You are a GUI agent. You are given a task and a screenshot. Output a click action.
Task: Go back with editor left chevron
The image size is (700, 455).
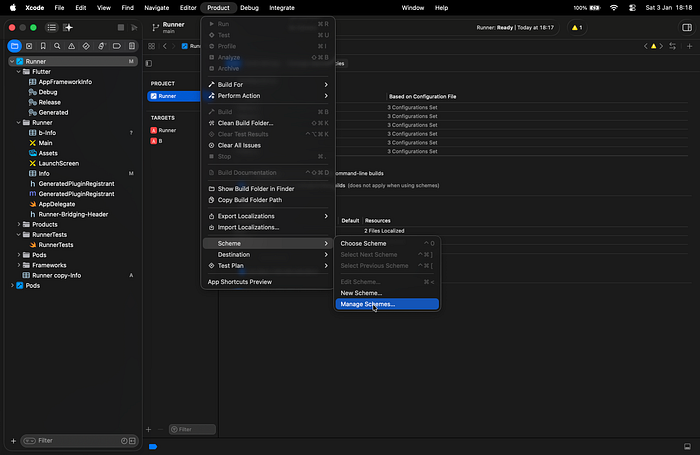point(165,46)
